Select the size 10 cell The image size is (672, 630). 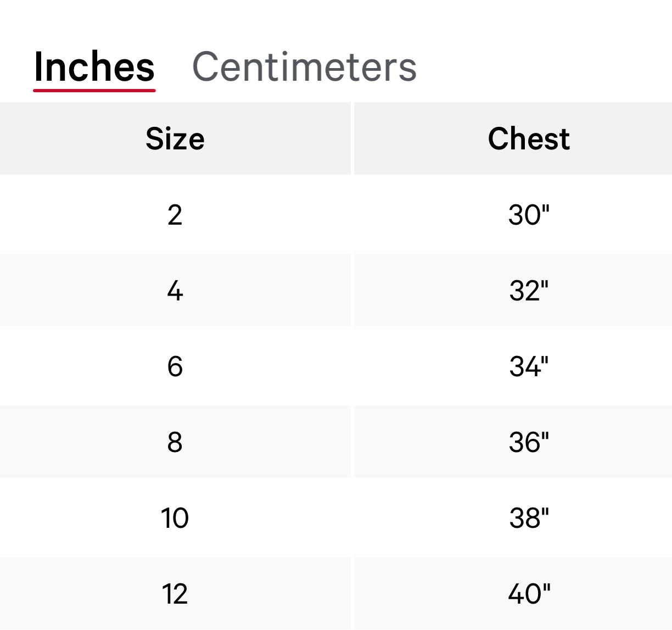click(175, 517)
